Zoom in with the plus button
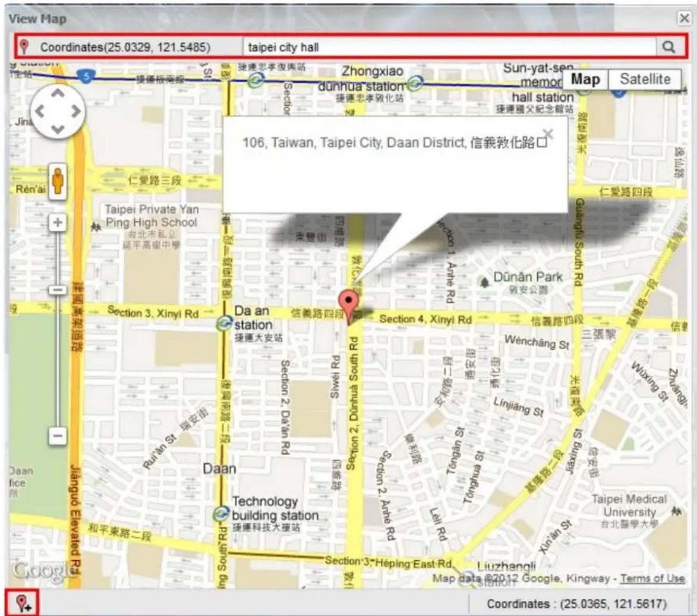Viewport: 697px width, 616px height. point(58,222)
